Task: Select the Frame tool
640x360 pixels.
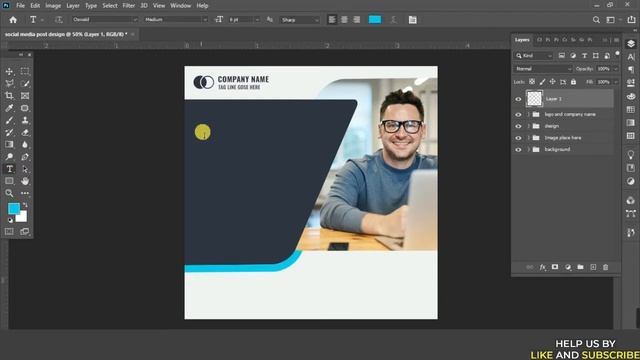Action: tap(25, 96)
